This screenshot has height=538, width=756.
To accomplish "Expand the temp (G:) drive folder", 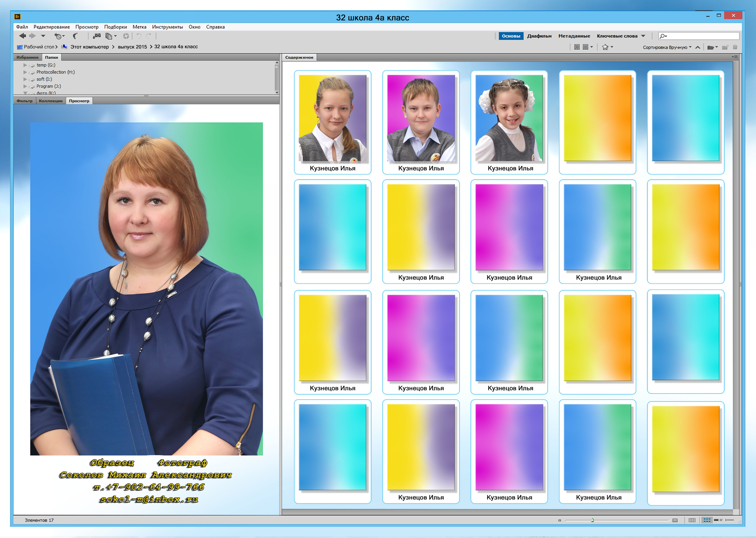I will pyautogui.click(x=25, y=65).
